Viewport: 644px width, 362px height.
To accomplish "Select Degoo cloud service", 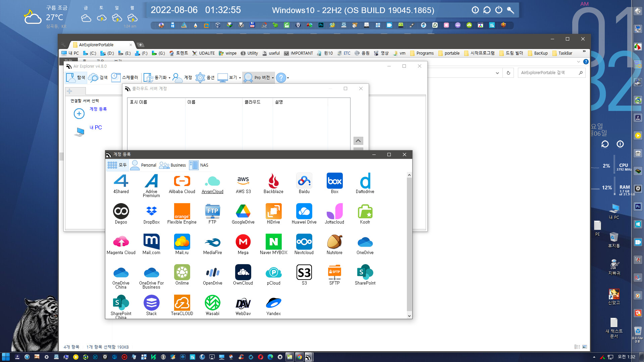I will pyautogui.click(x=121, y=214).
